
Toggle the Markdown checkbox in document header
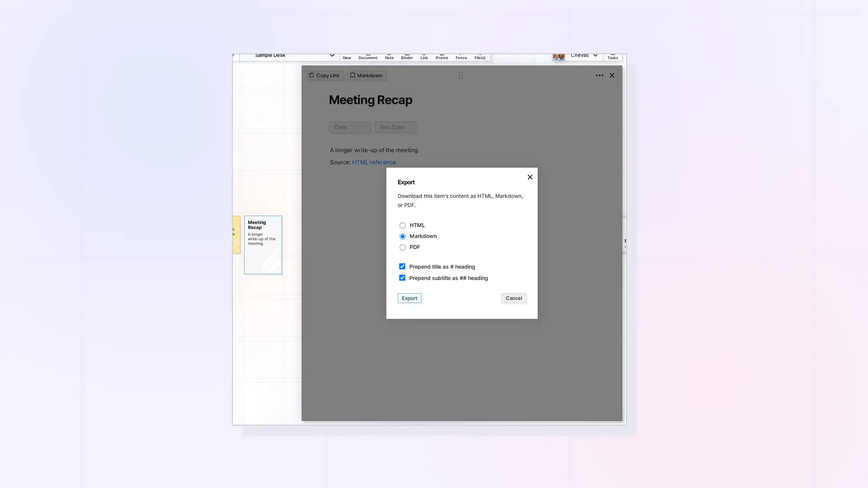pyautogui.click(x=367, y=75)
